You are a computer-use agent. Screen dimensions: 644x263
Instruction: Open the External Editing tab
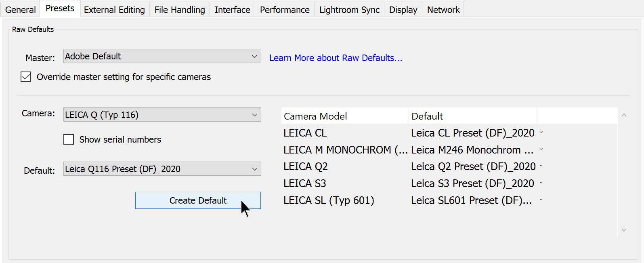114,10
